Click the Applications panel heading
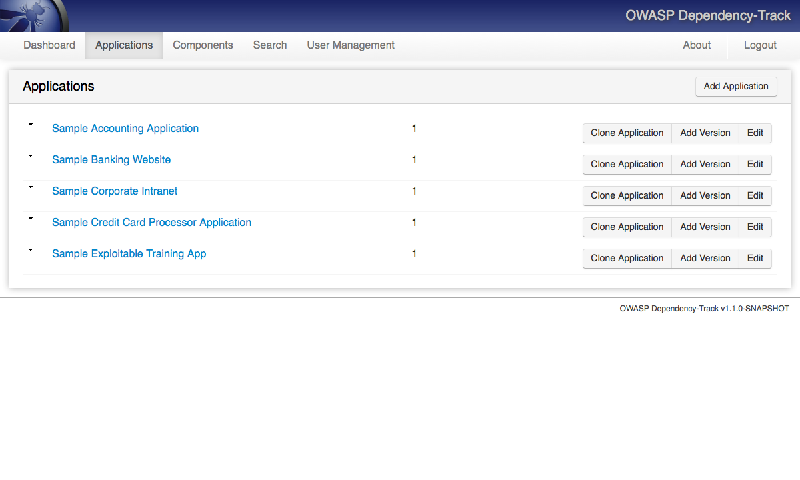Image resolution: width=800 pixels, height=480 pixels. (x=58, y=86)
